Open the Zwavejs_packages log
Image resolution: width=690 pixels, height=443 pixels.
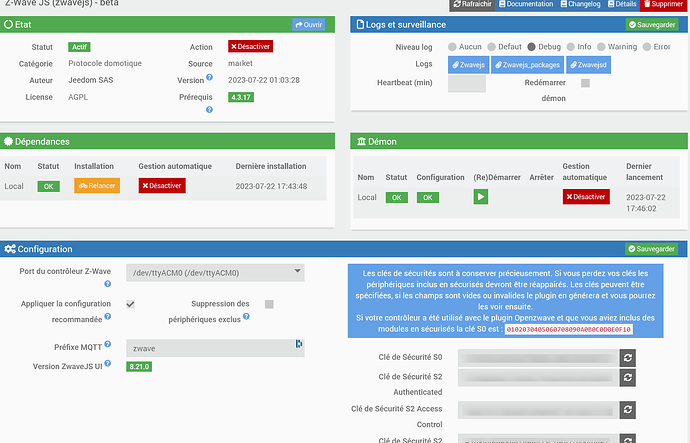coord(527,65)
